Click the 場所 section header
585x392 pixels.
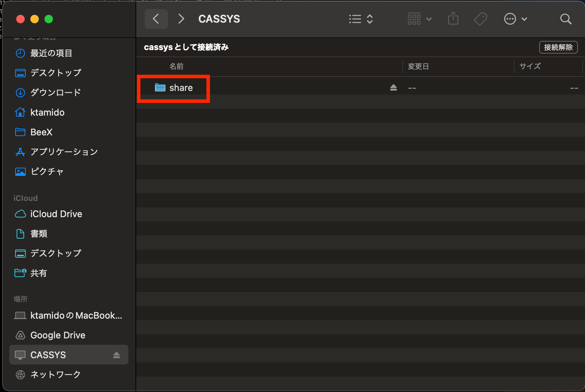click(x=20, y=299)
